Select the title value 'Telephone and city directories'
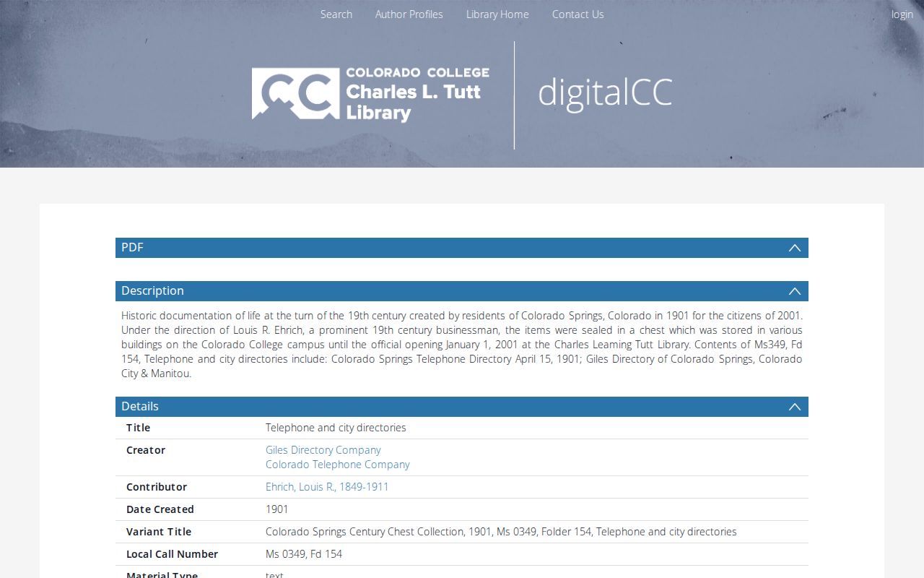 (336, 428)
